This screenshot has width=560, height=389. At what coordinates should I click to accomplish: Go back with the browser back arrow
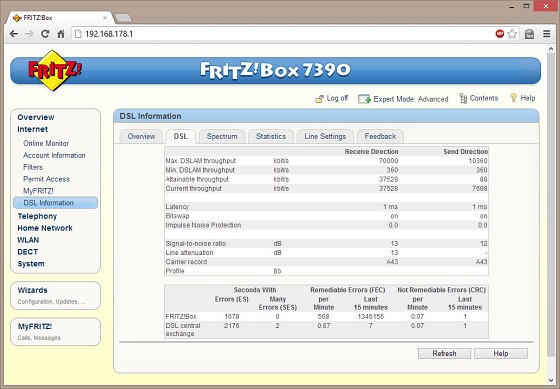coord(14,34)
